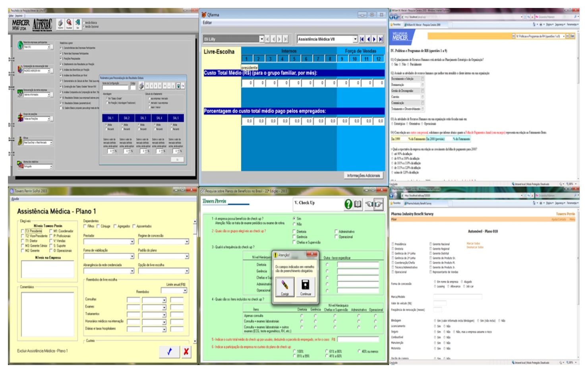Image resolution: width=588 pixels, height=373 pixels.
Task: Check the T3: Presidente checkbox
Action: tap(22, 231)
